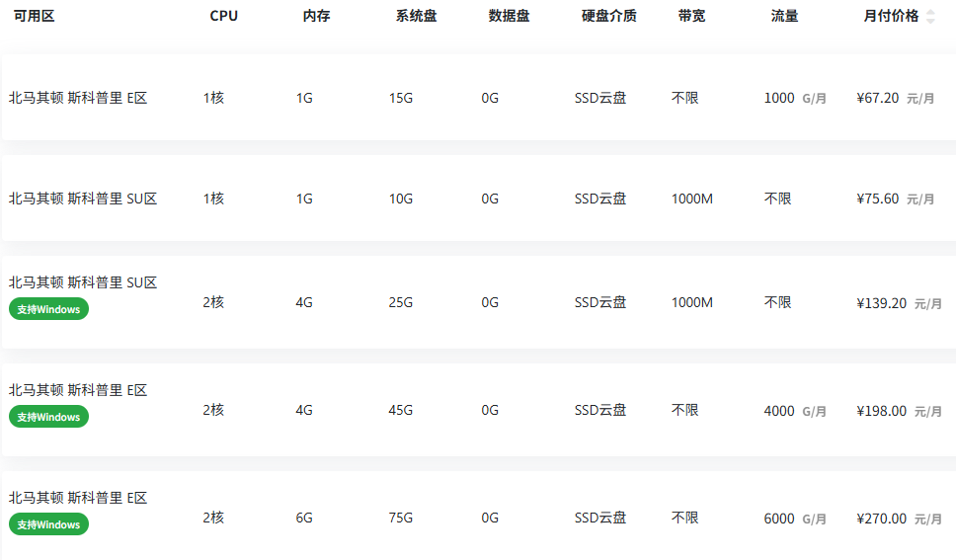Open the 斯科普里 SU区 plan with 10G disk
Image resolution: width=956 pixels, height=560 pixels.
[83, 199]
